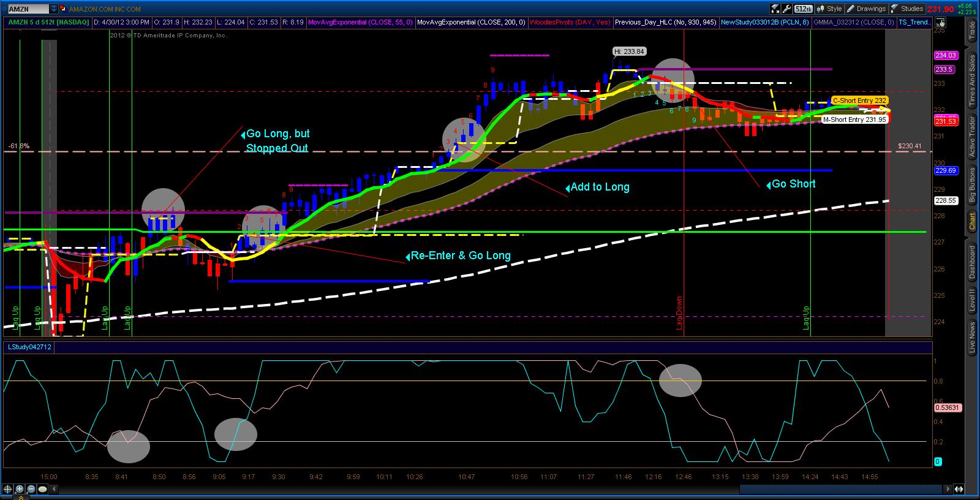The width and height of the screenshot is (980, 500).
Task: Click the drawing set pointer icon
Action: click(x=941, y=23)
